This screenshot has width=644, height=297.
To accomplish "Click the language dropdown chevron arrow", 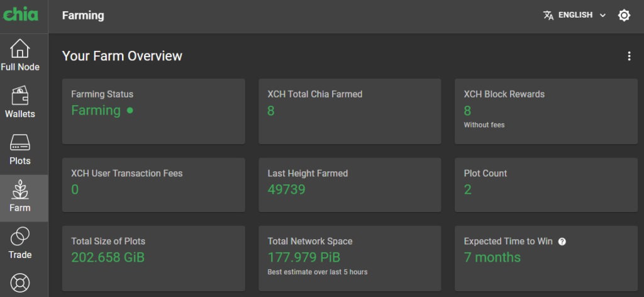I will pos(602,15).
